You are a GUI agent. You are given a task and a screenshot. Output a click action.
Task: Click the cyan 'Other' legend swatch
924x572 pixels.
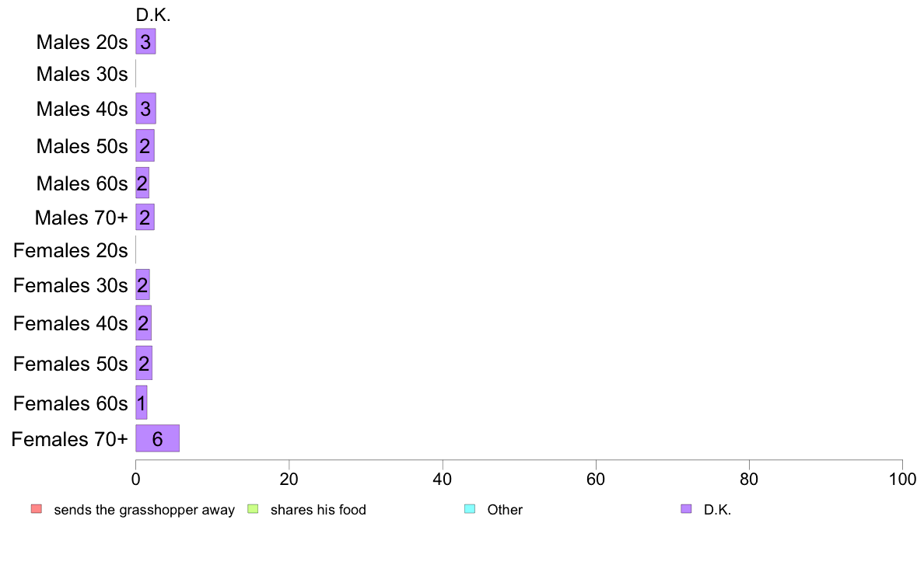470,509
